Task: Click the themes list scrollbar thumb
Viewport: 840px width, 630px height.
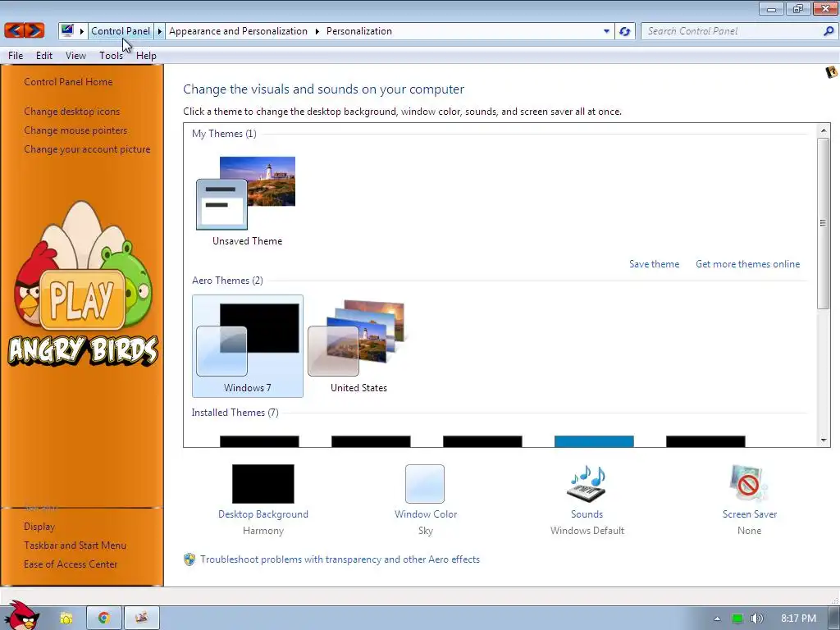Action: [x=823, y=223]
